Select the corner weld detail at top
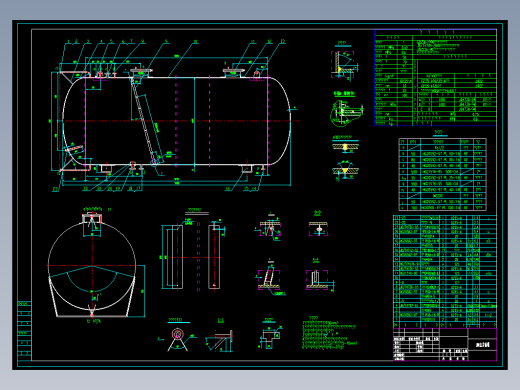520x390 pixels. click(343, 64)
